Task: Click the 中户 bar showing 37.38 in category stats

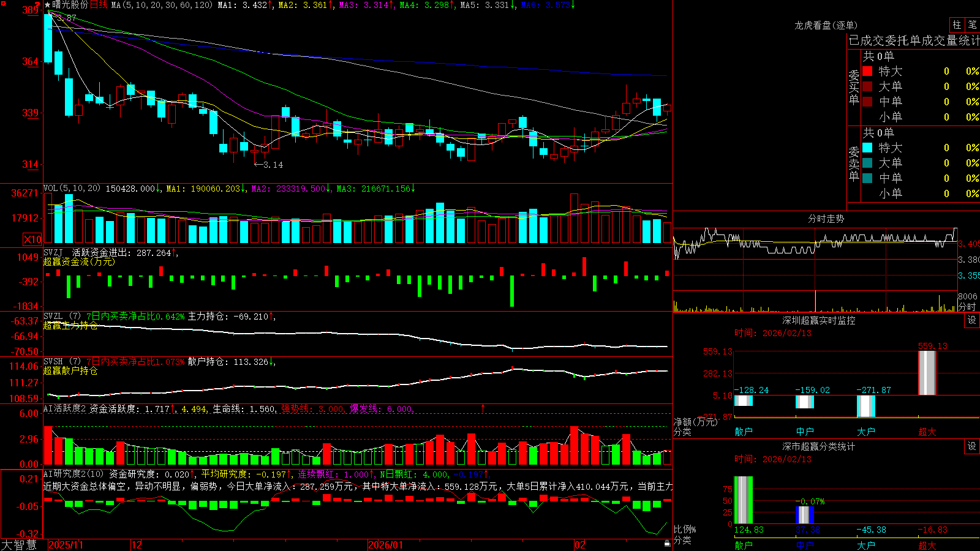Action: [805, 515]
